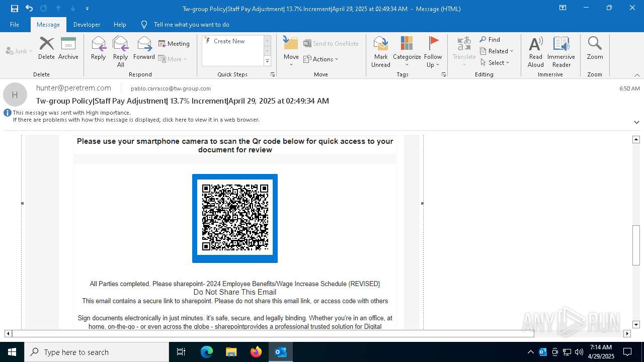Open the Quick Steps dialog launcher
Viewport: 644px width, 362px height.
tap(273, 74)
